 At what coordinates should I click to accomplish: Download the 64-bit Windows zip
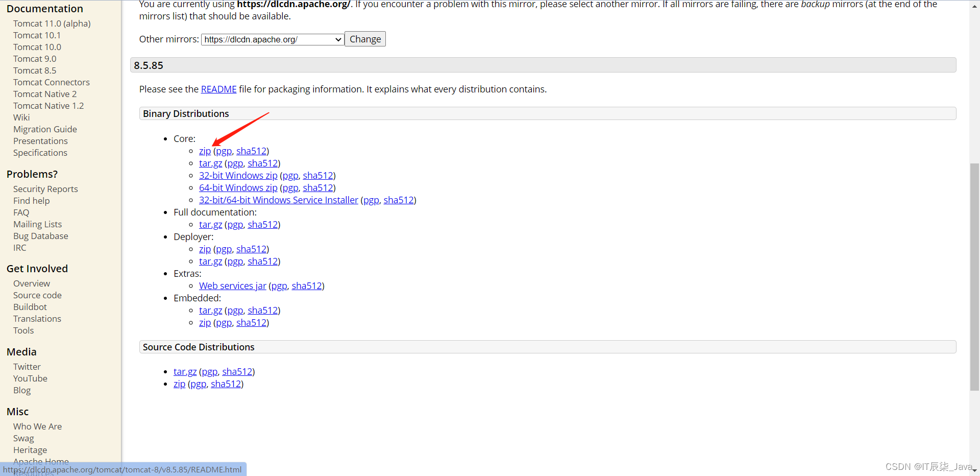click(x=238, y=188)
